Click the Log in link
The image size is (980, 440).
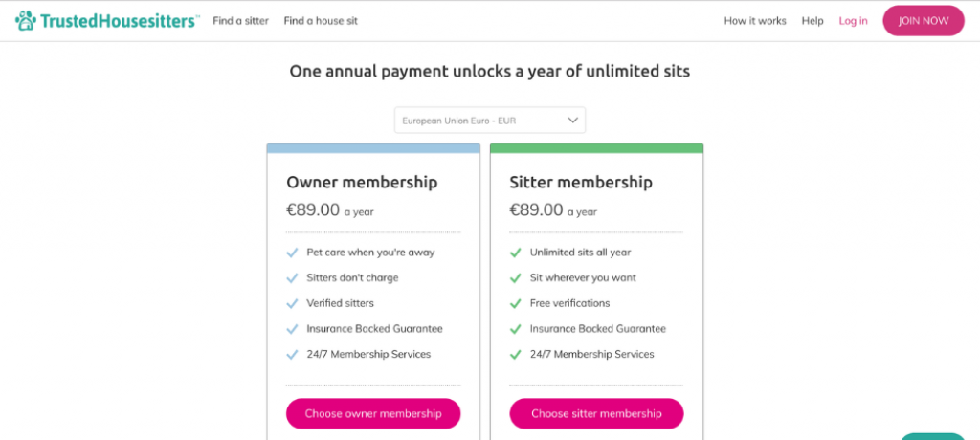pyautogui.click(x=853, y=21)
